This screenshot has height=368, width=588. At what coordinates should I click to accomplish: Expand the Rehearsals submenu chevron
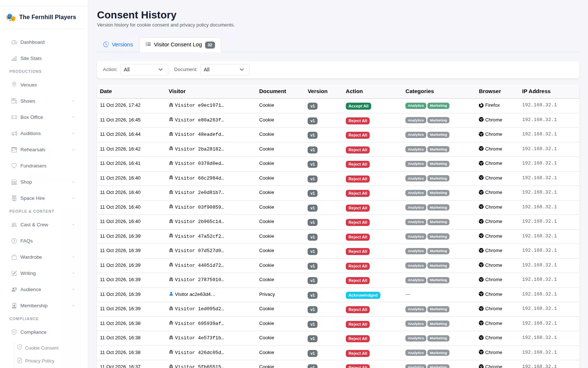(x=73, y=149)
